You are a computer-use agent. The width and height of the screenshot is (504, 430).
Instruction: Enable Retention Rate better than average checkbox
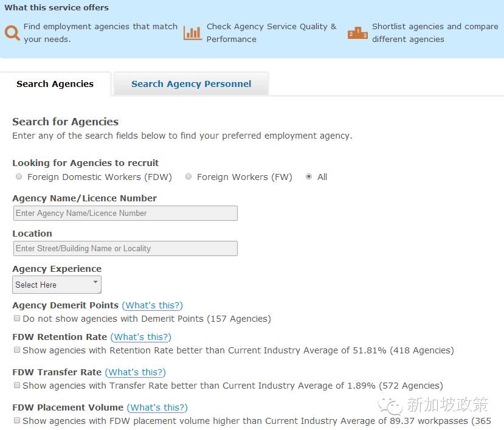pos(17,350)
